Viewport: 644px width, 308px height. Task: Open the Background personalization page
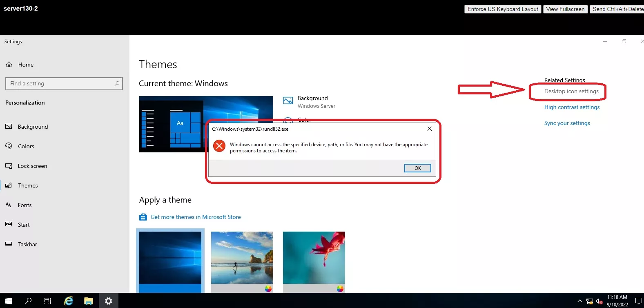(x=33, y=127)
